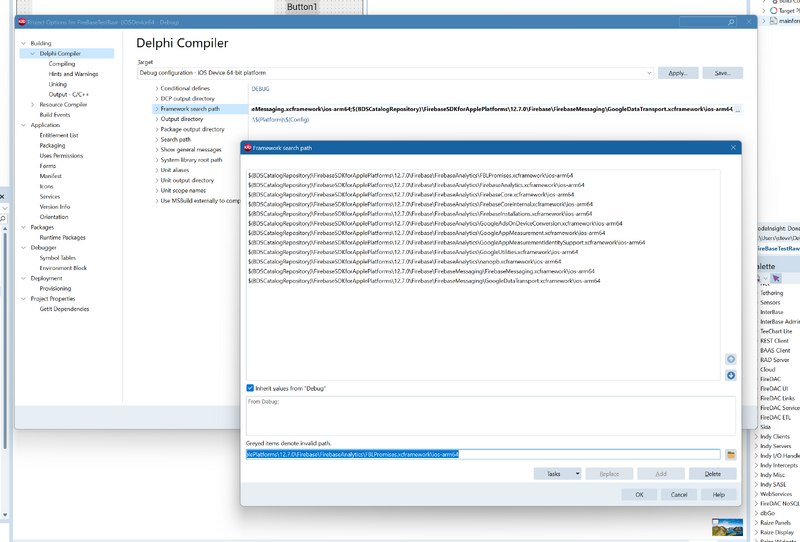Open the Tethering category in Palette
Screen dimensions: 800x542
771,293
